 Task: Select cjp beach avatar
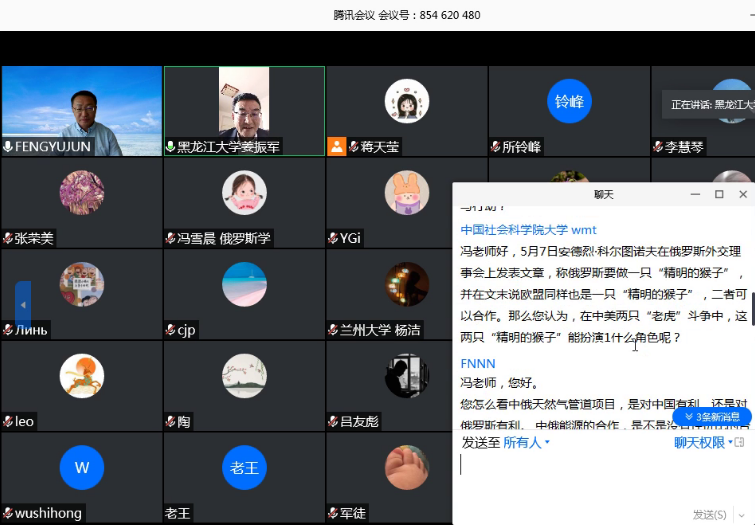(x=244, y=284)
